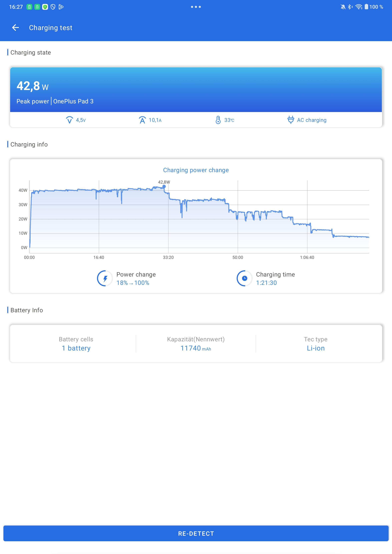392x554 pixels.
Task: Tap the first green battery notification icon
Action: (30, 7)
